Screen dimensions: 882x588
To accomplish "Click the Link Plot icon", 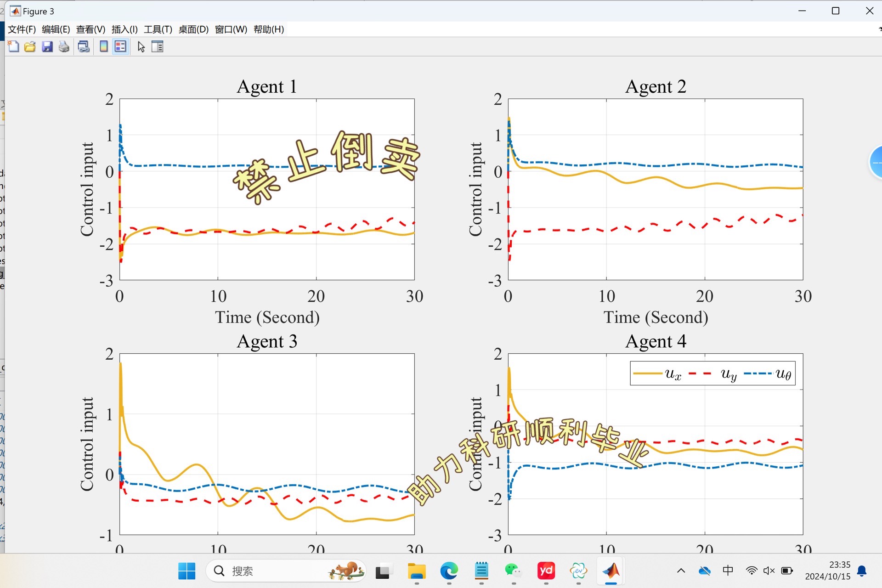I will [84, 46].
